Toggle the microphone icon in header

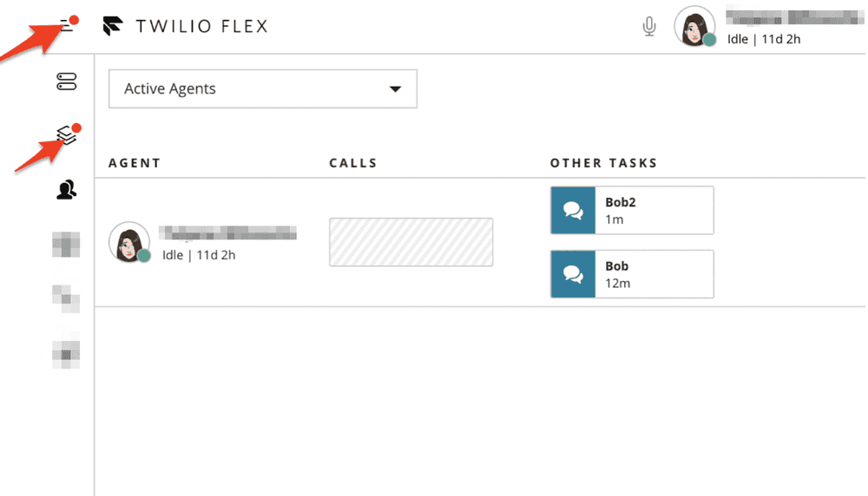(x=649, y=27)
